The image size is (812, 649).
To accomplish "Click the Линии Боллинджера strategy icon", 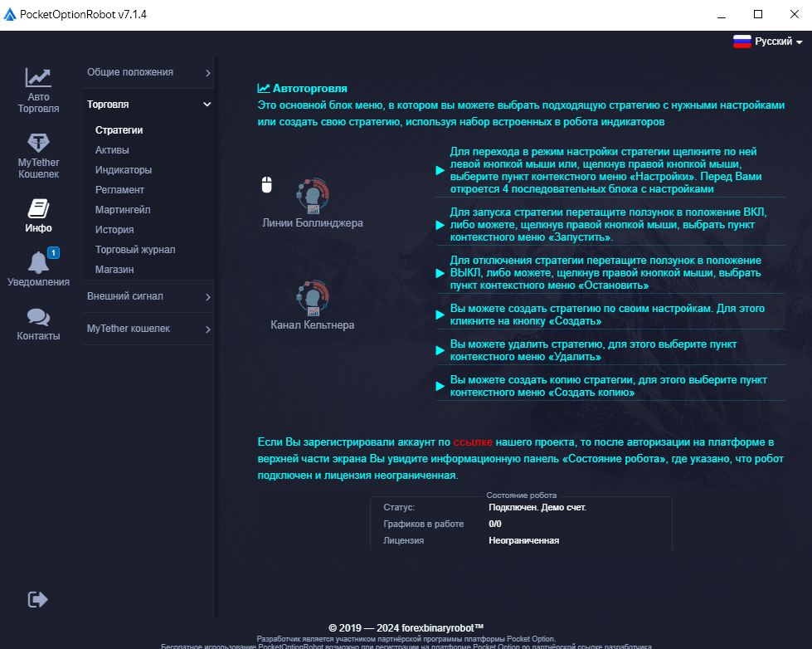I will pos(313,196).
